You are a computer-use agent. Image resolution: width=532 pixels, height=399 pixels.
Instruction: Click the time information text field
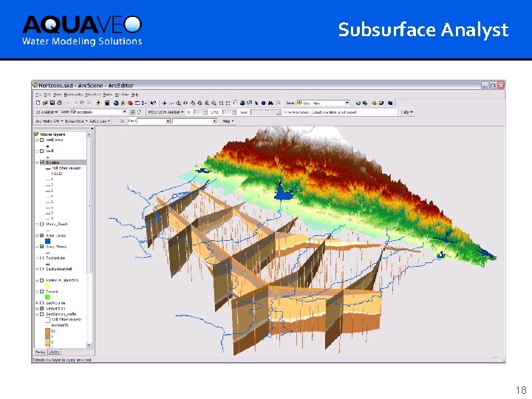coord(341,112)
